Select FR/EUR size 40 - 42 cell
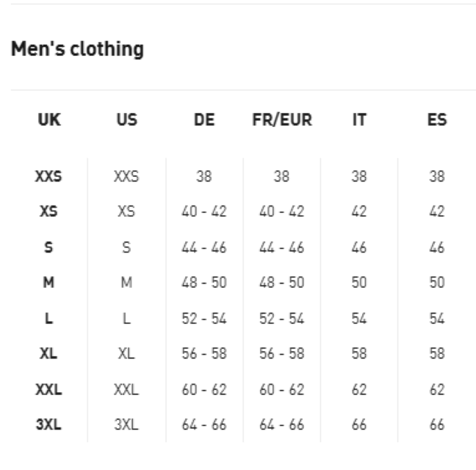476x470 pixels. (282, 212)
